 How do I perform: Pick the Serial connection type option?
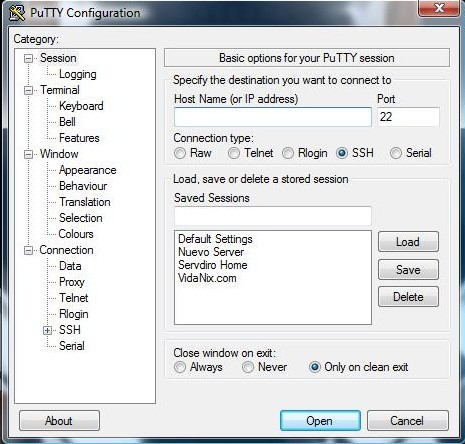coord(396,153)
